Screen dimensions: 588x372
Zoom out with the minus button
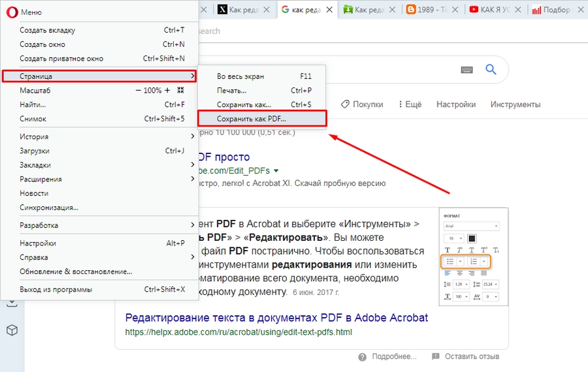(x=139, y=90)
